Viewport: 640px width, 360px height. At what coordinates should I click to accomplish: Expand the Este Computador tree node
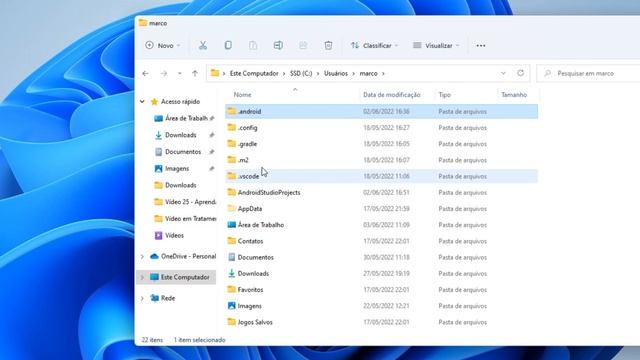point(142,278)
